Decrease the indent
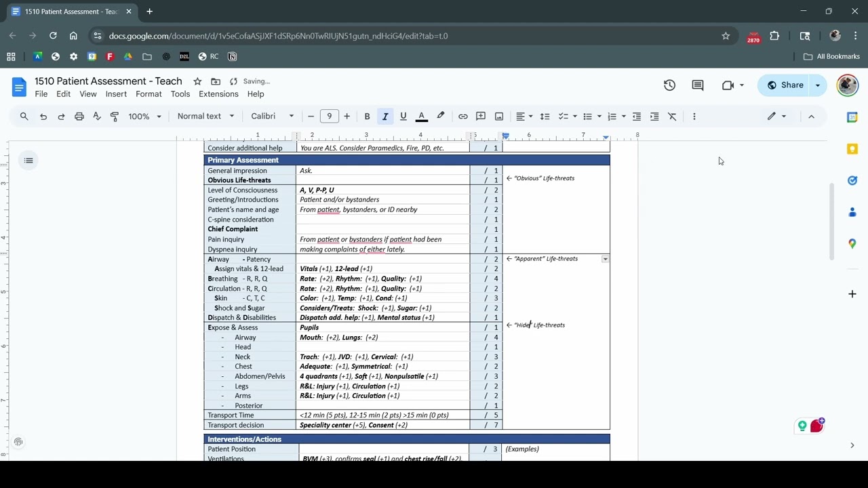Viewport: 868px width, 488px height. tap(637, 117)
